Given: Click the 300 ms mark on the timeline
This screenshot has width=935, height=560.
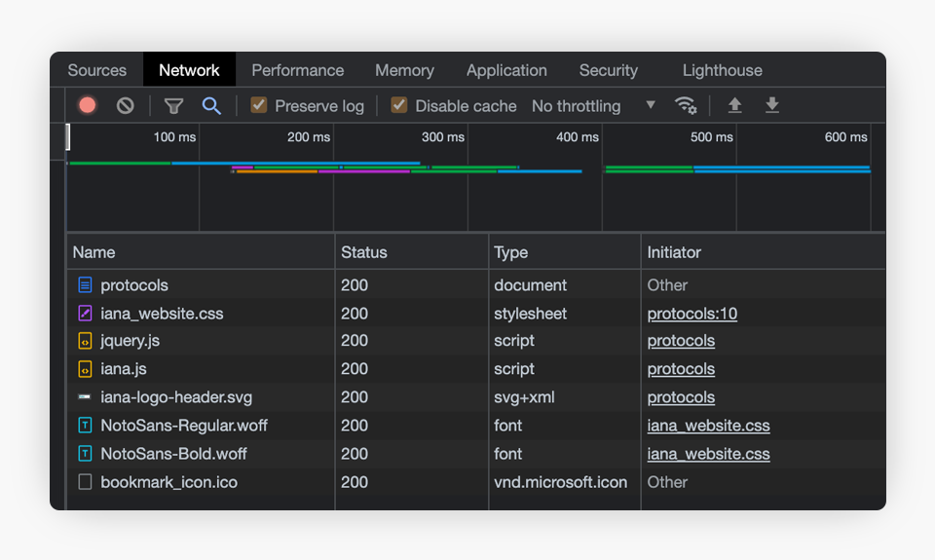Looking at the screenshot, I should (443, 137).
